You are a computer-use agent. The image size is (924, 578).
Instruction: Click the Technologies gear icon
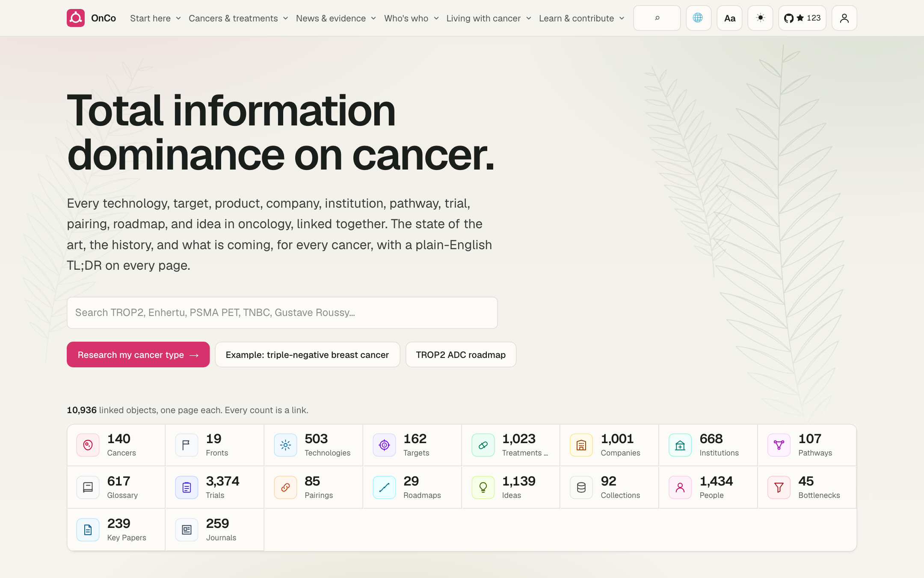285,445
